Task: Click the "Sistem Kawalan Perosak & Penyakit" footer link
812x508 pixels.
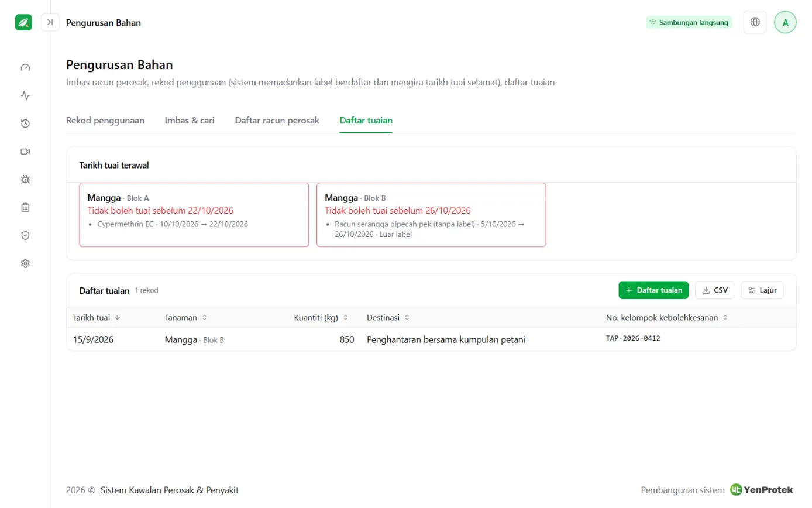Action: (170, 490)
